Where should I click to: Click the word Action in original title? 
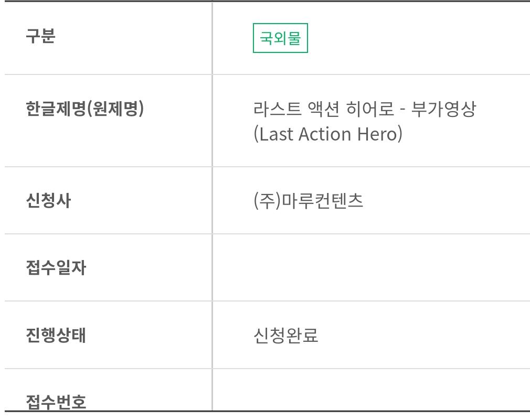(325, 134)
